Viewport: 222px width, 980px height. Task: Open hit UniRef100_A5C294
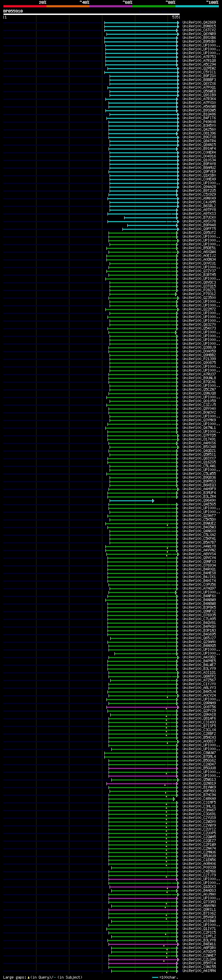(x=199, y=65)
